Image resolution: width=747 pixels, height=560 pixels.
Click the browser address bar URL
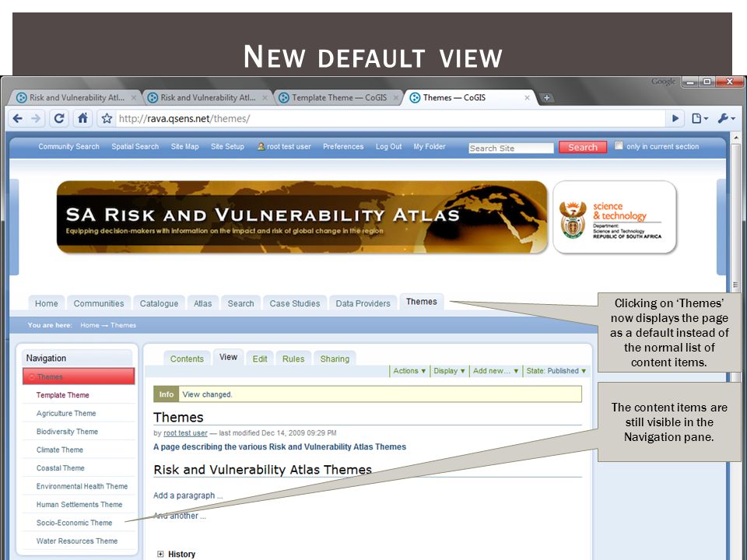coord(184,118)
